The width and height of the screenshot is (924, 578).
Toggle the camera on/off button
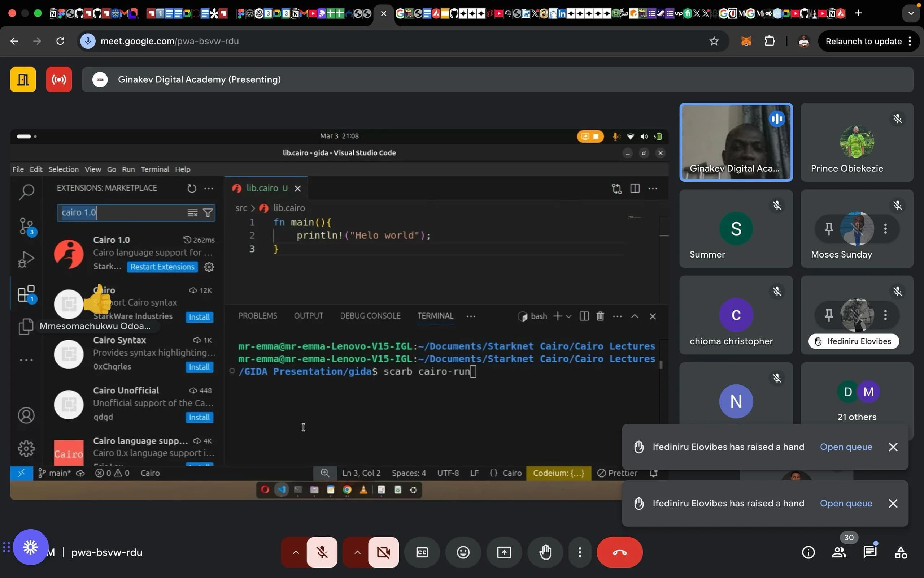(x=383, y=552)
